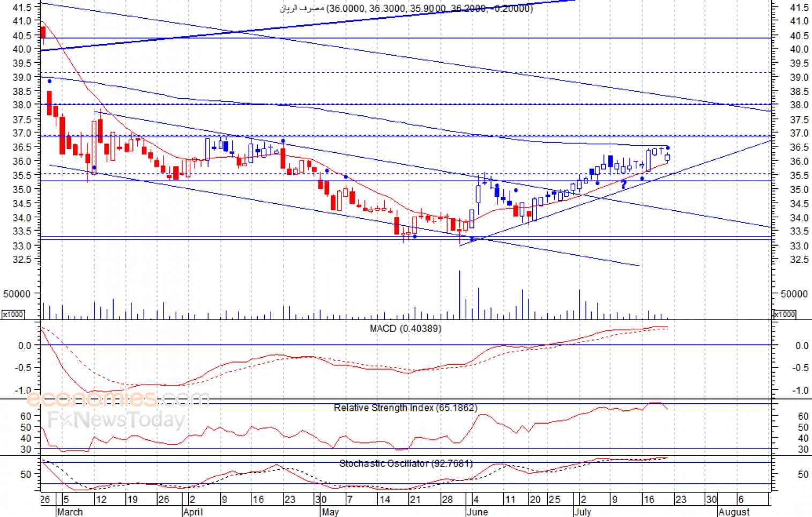The width and height of the screenshot is (812, 517).
Task: Click -0.5 on the left MACD axis
Action: click(x=24, y=368)
